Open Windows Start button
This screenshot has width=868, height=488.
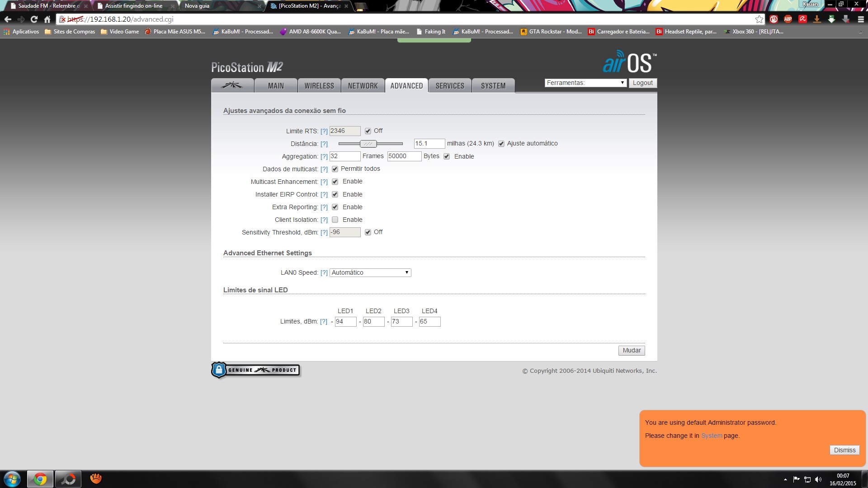click(x=12, y=479)
